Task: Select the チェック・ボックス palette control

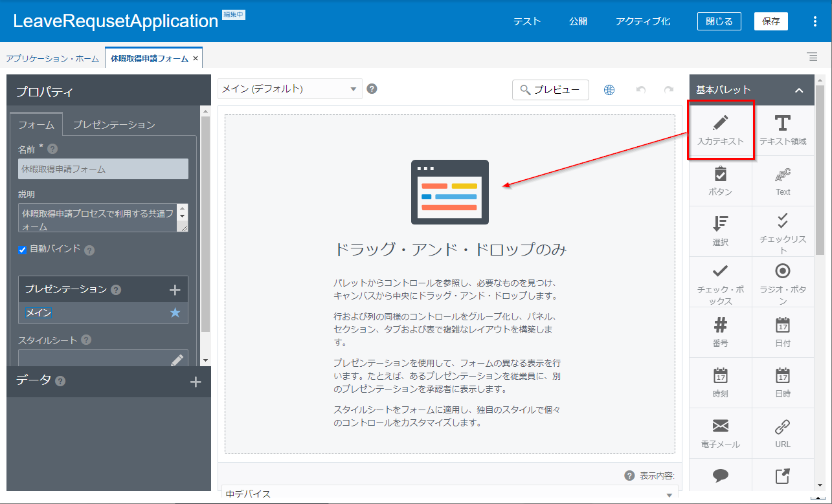Action: [x=720, y=281]
